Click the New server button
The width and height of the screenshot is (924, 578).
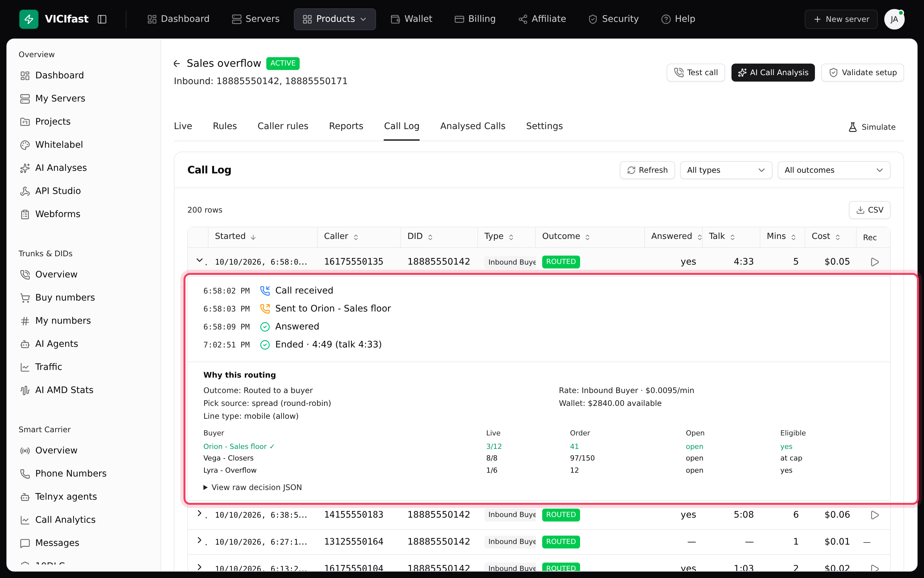[x=841, y=19]
